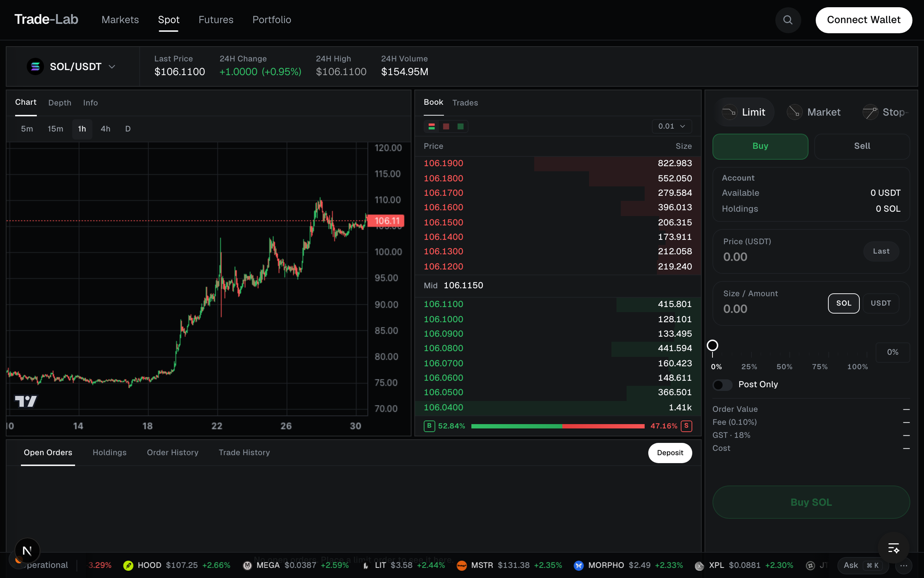Image resolution: width=924 pixels, height=578 pixels.
Task: Click the three-dots more icon in ticker
Action: (x=903, y=565)
